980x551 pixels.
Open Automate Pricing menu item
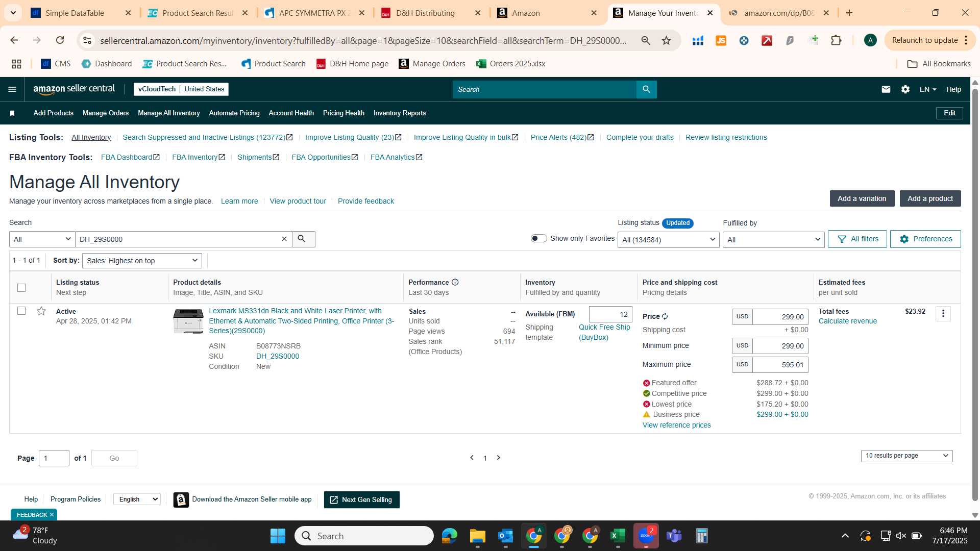[x=234, y=113]
